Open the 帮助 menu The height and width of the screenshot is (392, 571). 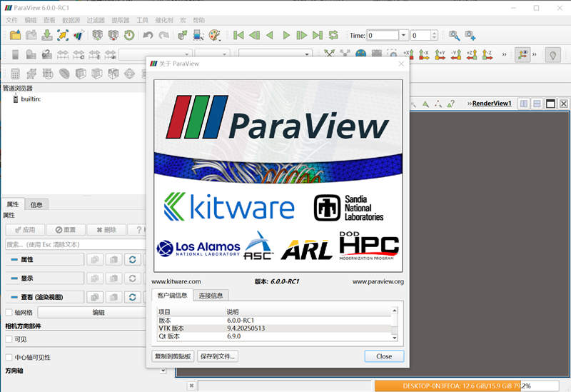[x=199, y=20]
